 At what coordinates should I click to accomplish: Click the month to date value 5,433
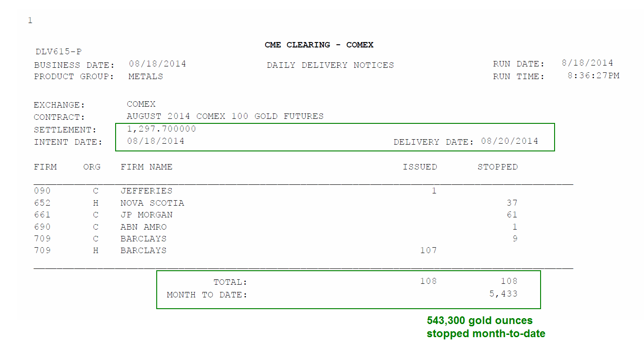tap(503, 294)
